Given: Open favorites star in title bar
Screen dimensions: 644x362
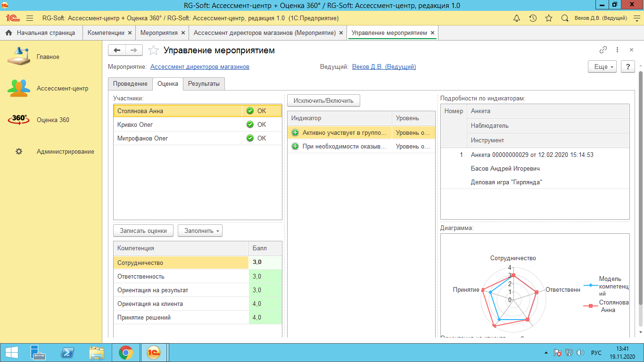Looking at the screenshot, I should tap(549, 18).
